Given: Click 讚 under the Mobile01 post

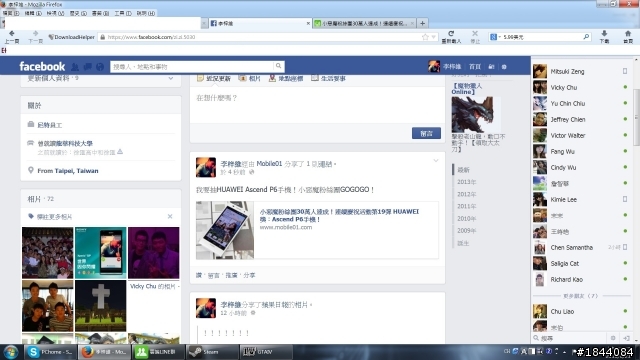Looking at the screenshot, I should [x=199, y=275].
